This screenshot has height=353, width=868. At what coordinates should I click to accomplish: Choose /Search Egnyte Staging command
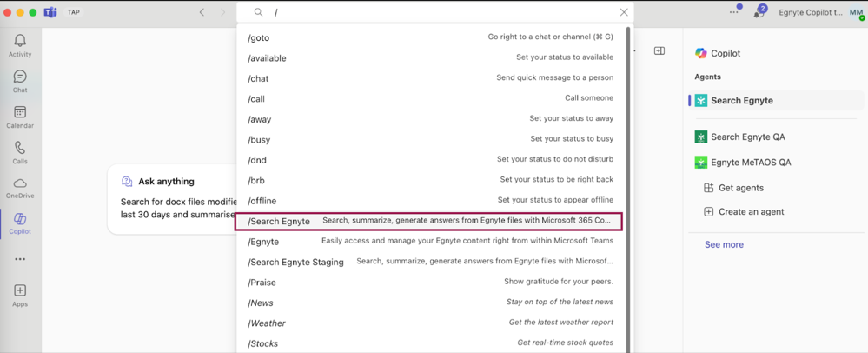pos(430,262)
